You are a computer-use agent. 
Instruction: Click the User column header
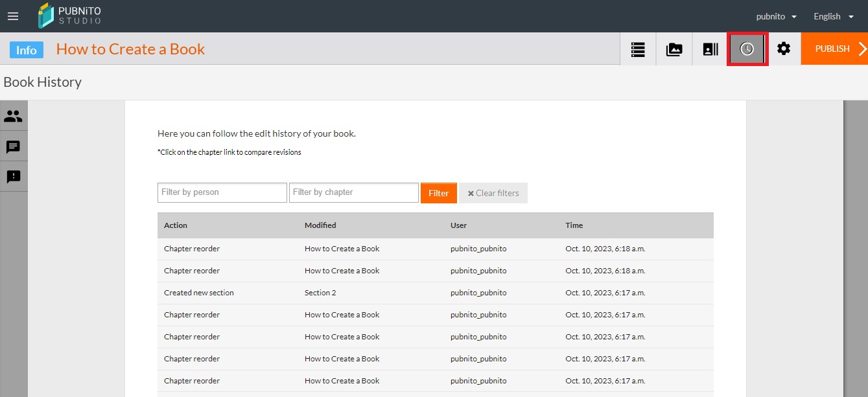click(x=459, y=225)
